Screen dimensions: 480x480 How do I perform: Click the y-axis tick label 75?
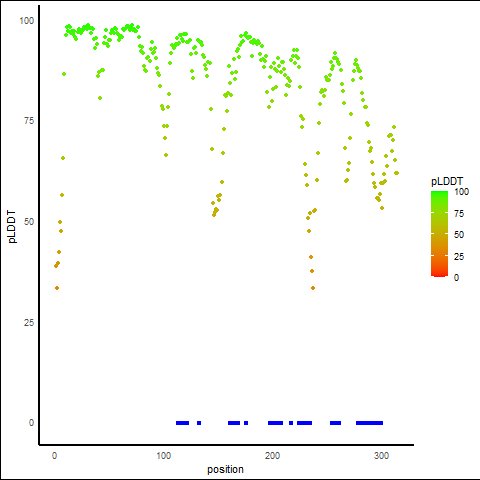[29, 121]
